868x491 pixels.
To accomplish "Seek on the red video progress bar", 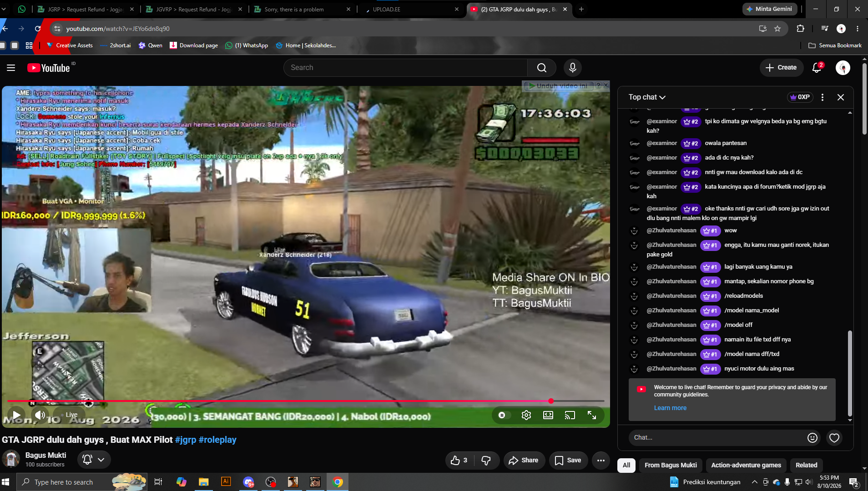I will (305, 401).
